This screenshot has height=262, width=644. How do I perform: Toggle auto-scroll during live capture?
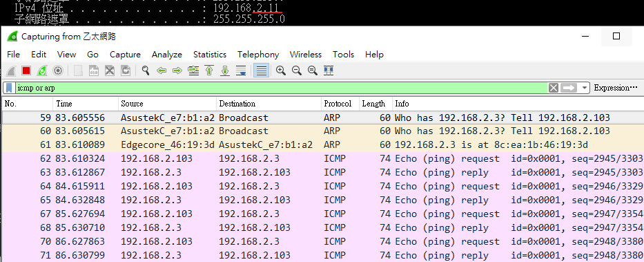241,71
